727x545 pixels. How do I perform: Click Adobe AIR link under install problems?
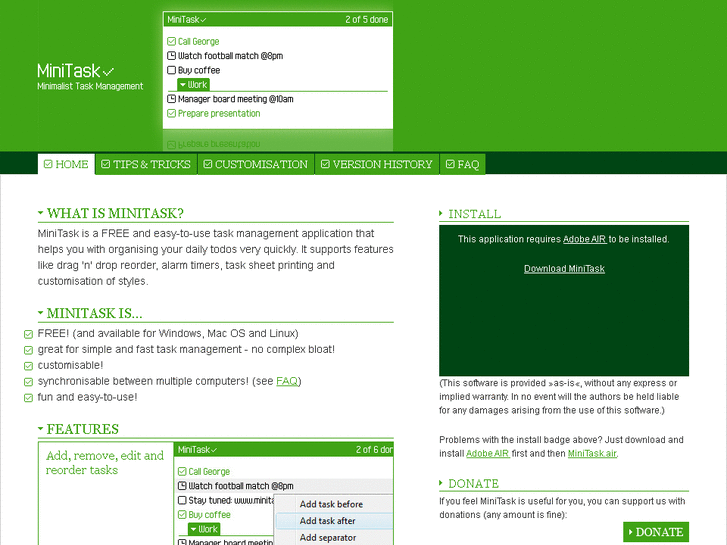pos(487,454)
